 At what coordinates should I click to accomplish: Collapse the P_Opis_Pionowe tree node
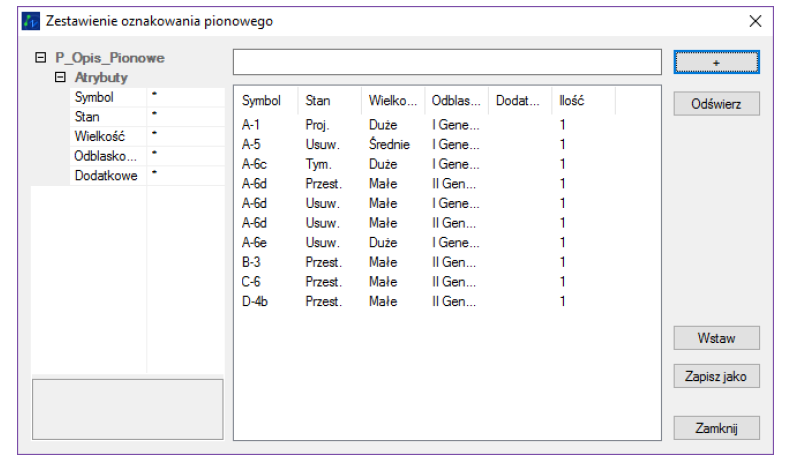[40, 58]
